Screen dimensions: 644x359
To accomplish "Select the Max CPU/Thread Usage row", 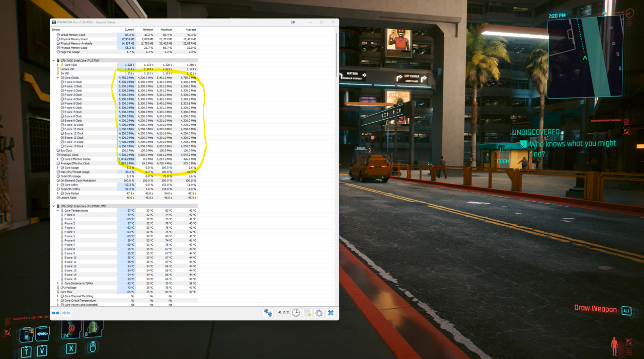I will pos(124,172).
